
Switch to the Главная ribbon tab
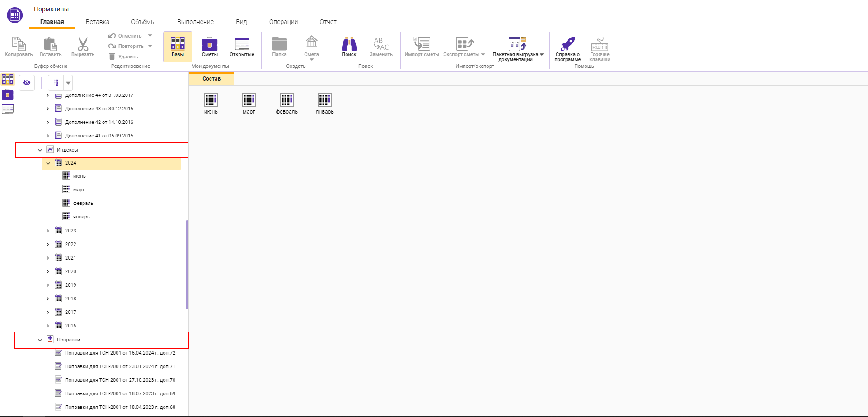pyautogui.click(x=52, y=22)
